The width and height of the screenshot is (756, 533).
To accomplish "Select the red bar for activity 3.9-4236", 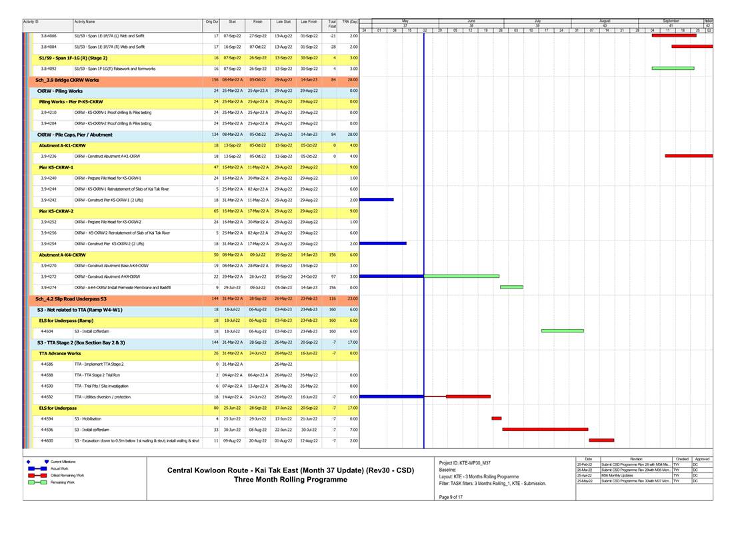I will pos(688,156).
